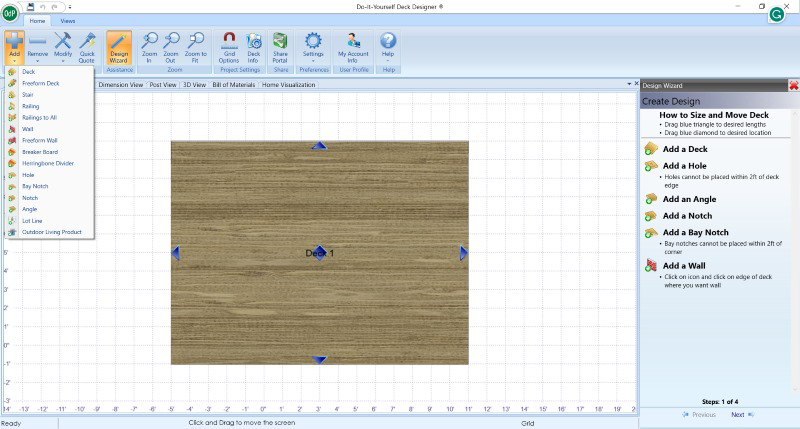Open the Share Portal

[x=281, y=45]
